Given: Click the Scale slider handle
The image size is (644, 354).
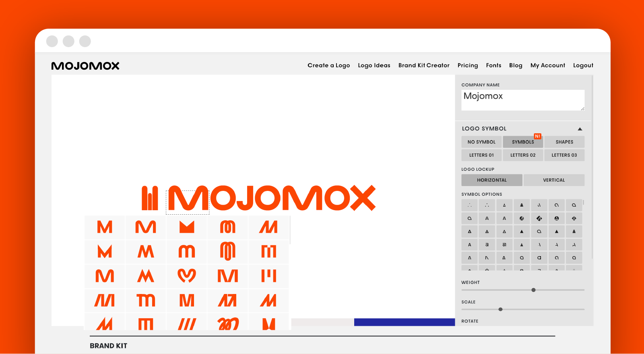Looking at the screenshot, I should click(x=500, y=309).
